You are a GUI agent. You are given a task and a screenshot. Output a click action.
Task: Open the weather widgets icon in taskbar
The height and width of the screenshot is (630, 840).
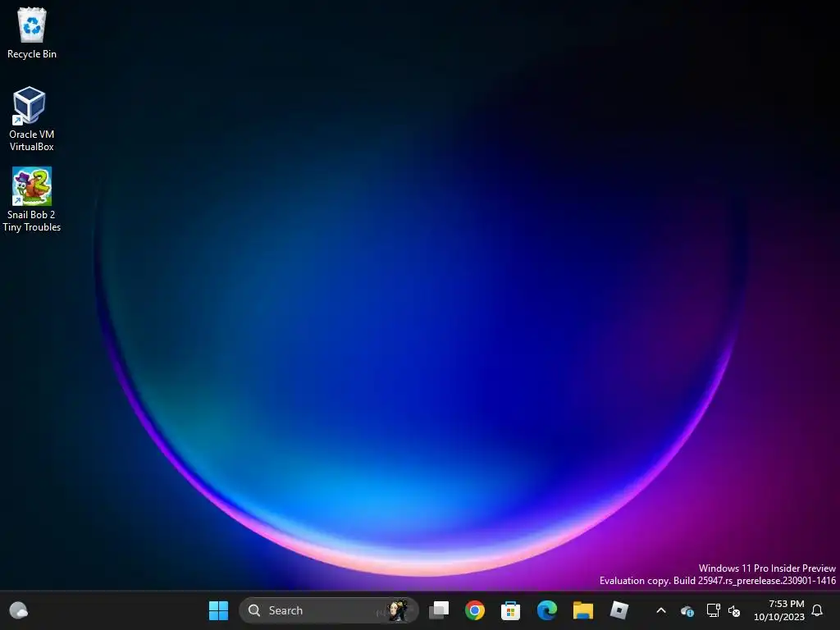click(19, 610)
